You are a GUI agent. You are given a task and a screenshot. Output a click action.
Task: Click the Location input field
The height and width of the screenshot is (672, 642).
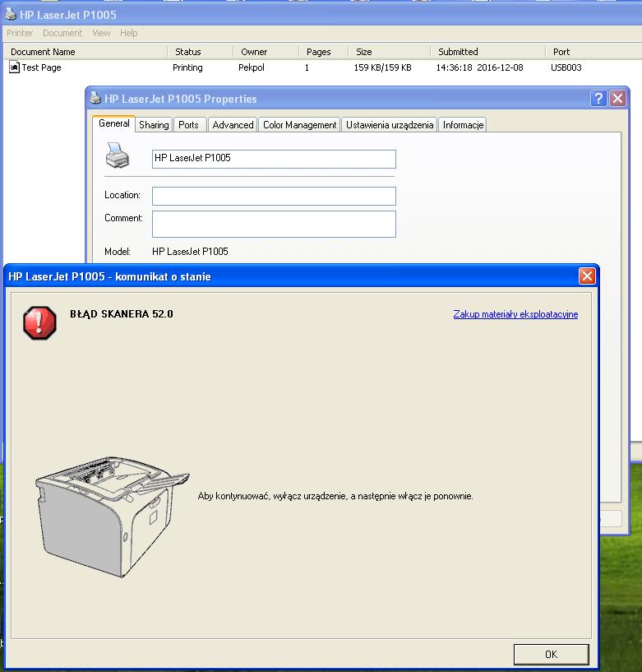pyautogui.click(x=274, y=196)
